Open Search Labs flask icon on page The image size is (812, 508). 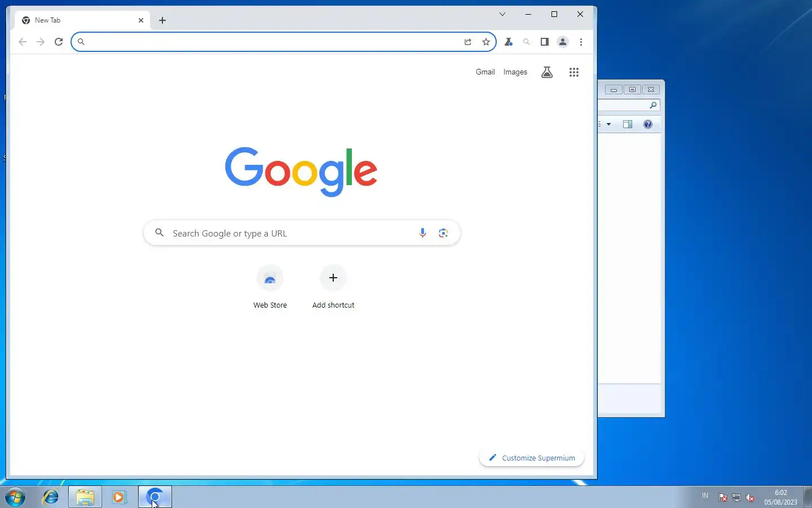pyautogui.click(x=547, y=72)
